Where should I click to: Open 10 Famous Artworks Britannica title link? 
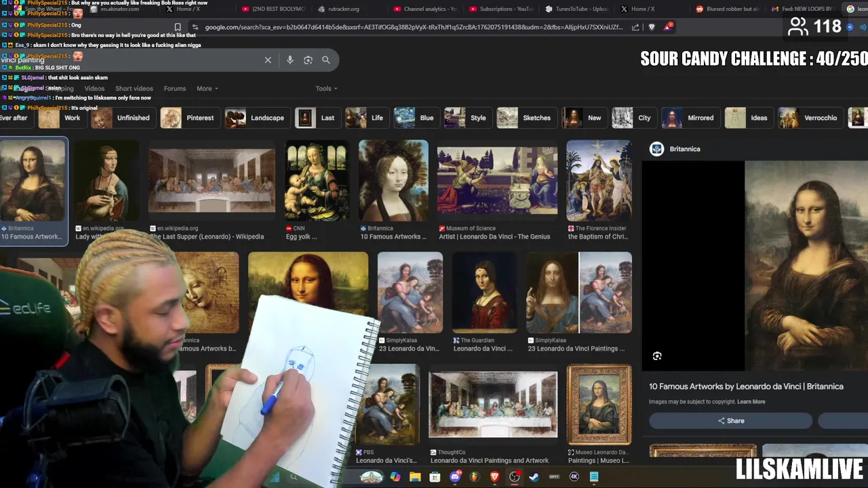coord(746,386)
